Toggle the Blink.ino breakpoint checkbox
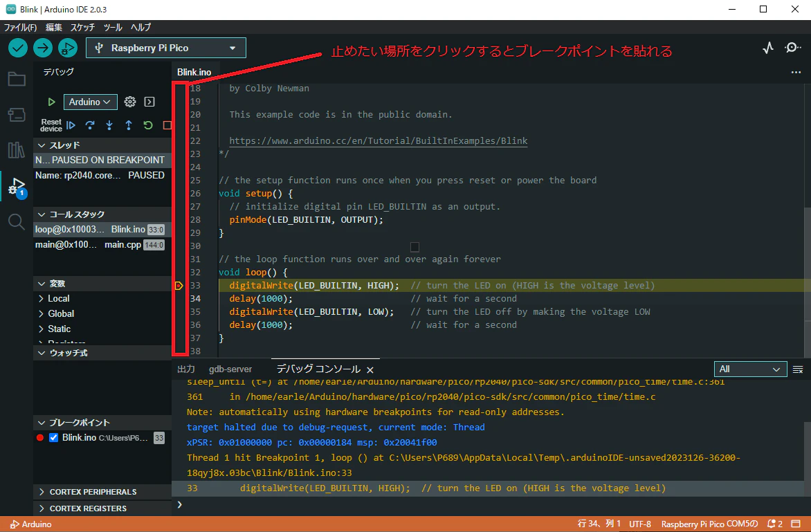 [53, 437]
